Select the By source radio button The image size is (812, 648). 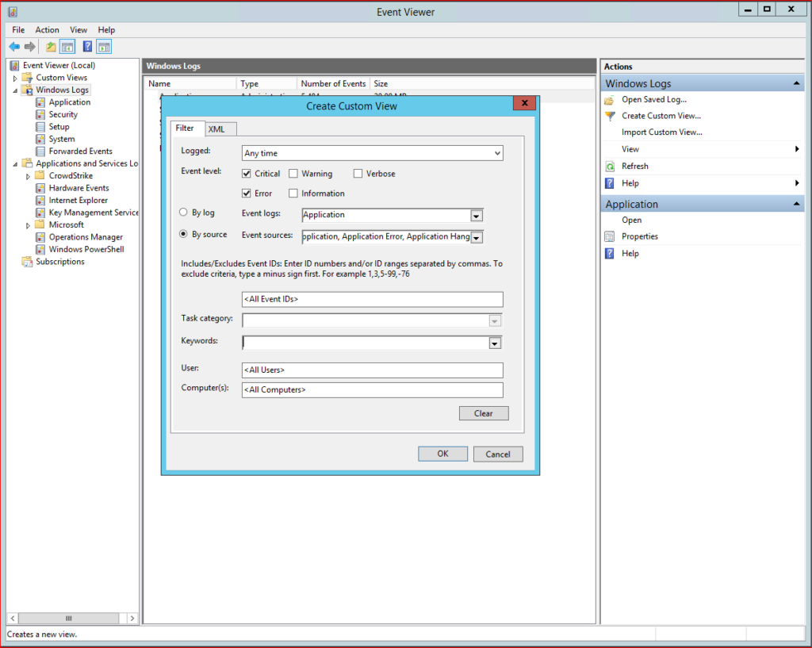click(x=183, y=234)
